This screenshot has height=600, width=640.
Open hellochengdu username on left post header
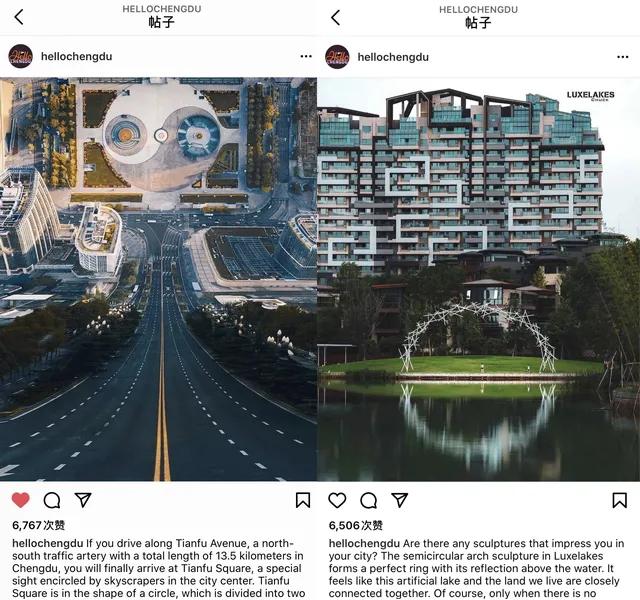[x=76, y=56]
